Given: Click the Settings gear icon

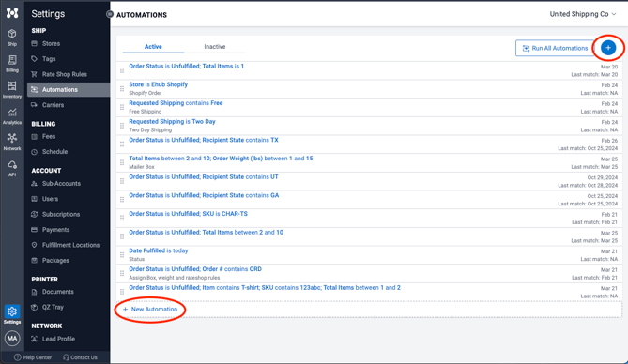Looking at the screenshot, I should point(12,311).
